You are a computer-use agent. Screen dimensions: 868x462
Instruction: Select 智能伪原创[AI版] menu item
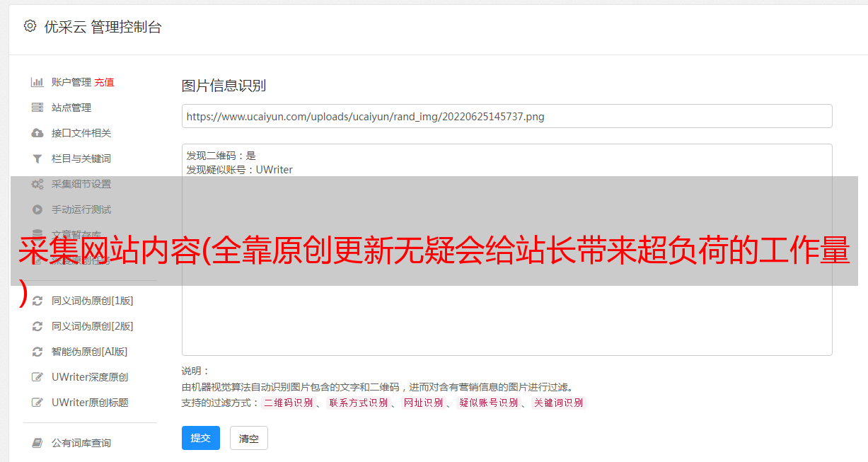point(89,352)
